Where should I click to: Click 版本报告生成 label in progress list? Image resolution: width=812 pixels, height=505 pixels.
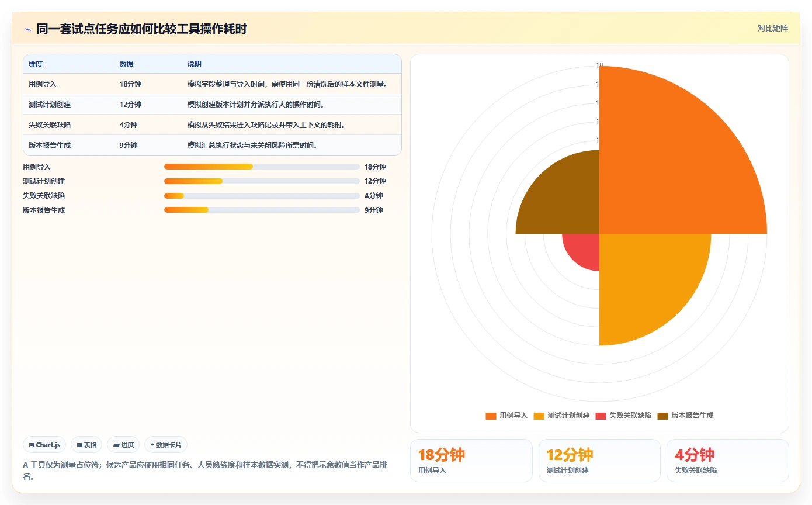pyautogui.click(x=44, y=210)
